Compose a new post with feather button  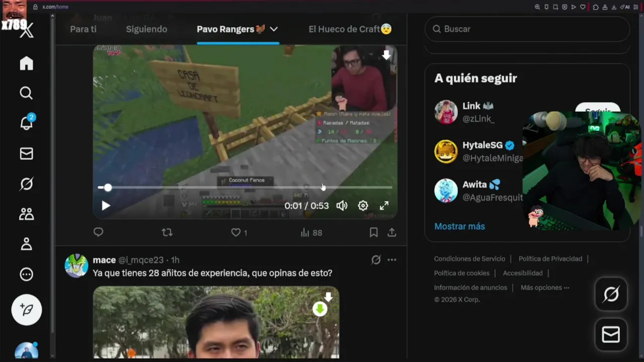point(27,310)
